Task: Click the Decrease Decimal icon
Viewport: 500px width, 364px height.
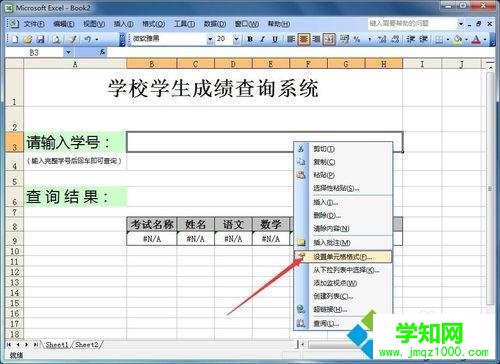Action: (x=395, y=39)
